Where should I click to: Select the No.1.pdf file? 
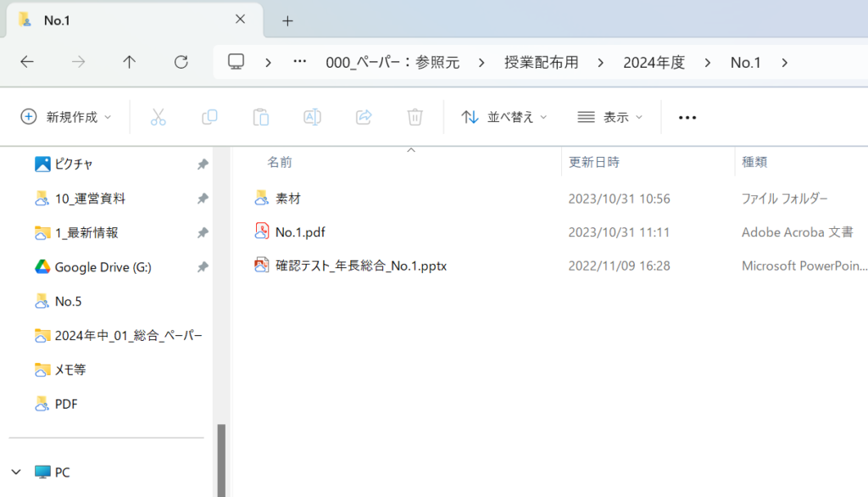click(300, 232)
